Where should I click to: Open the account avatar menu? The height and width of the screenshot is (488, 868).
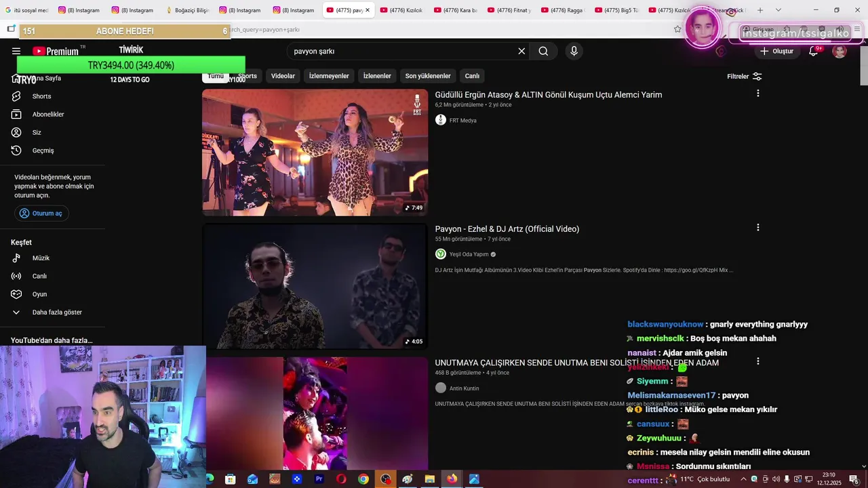tap(840, 51)
